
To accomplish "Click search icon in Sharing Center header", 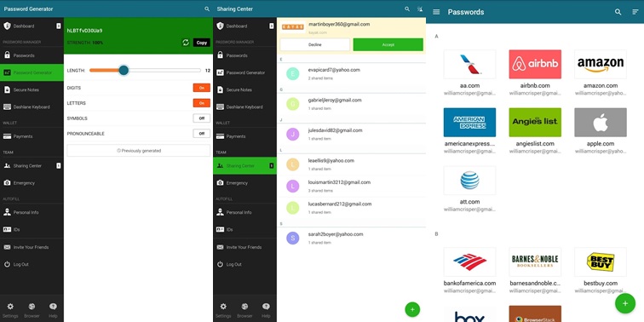I will coord(407,9).
